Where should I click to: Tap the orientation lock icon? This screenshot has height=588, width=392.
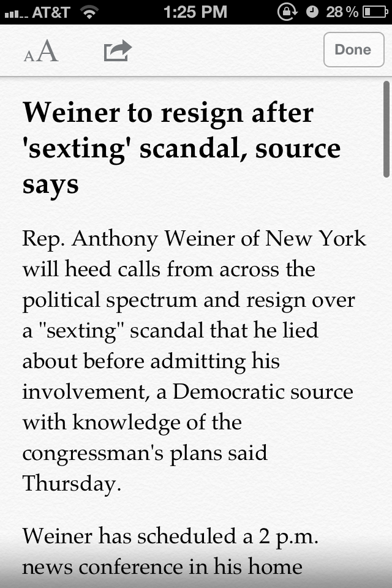286,12
